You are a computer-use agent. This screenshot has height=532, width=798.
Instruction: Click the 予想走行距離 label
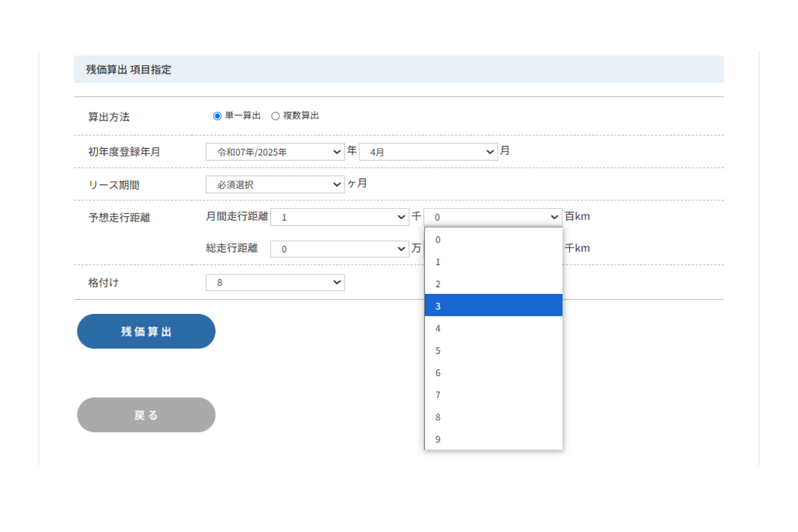point(119,217)
